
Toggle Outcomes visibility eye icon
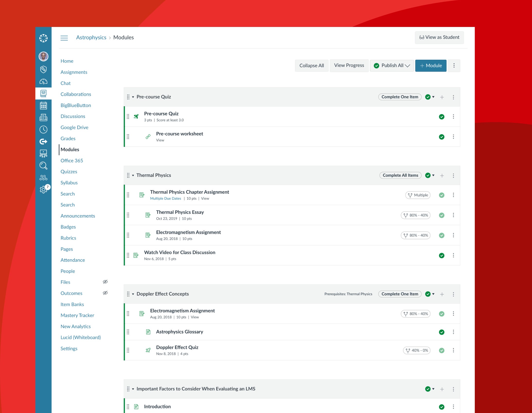105,293
